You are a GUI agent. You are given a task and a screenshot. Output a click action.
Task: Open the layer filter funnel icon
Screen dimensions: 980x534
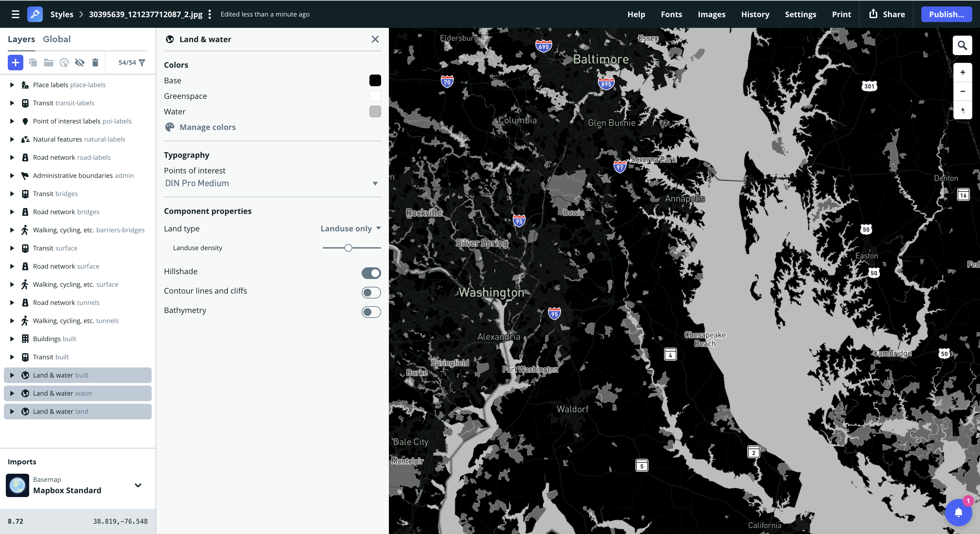pos(142,63)
